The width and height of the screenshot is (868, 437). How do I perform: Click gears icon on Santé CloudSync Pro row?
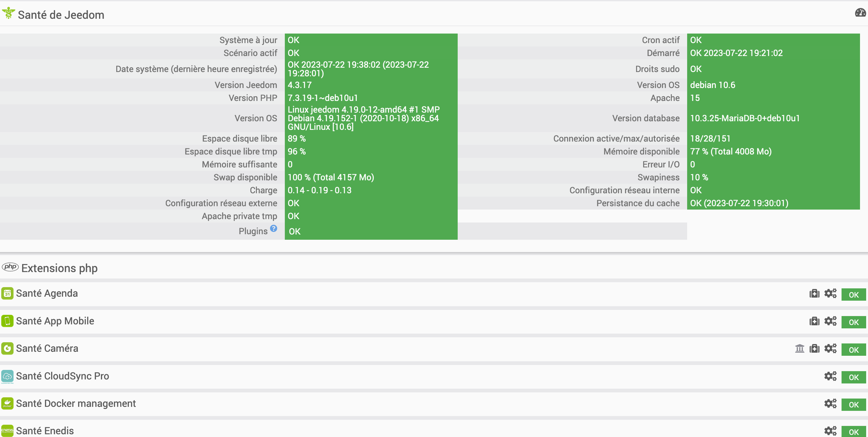coord(830,376)
